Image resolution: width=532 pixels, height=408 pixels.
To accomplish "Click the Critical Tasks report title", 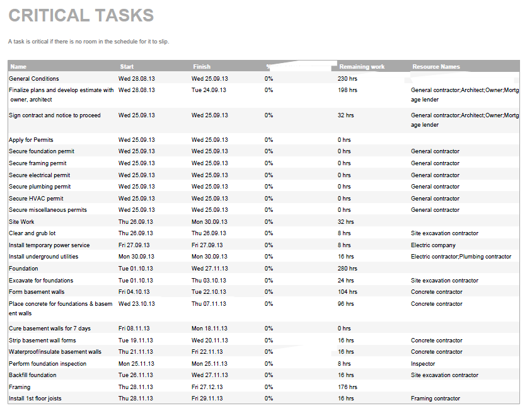I will click(x=81, y=16).
